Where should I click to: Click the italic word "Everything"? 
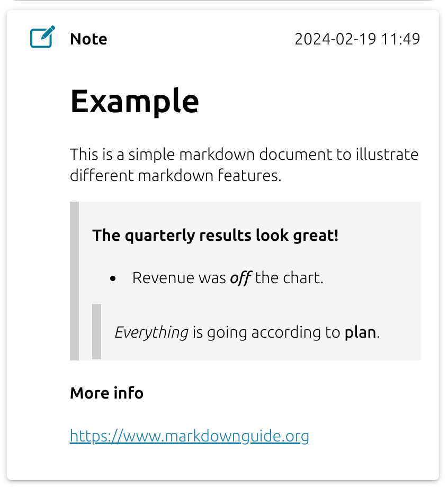pyautogui.click(x=151, y=332)
